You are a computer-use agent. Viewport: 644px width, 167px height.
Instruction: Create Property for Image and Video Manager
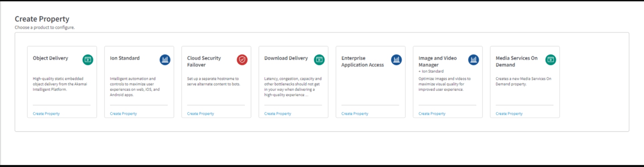click(432, 114)
